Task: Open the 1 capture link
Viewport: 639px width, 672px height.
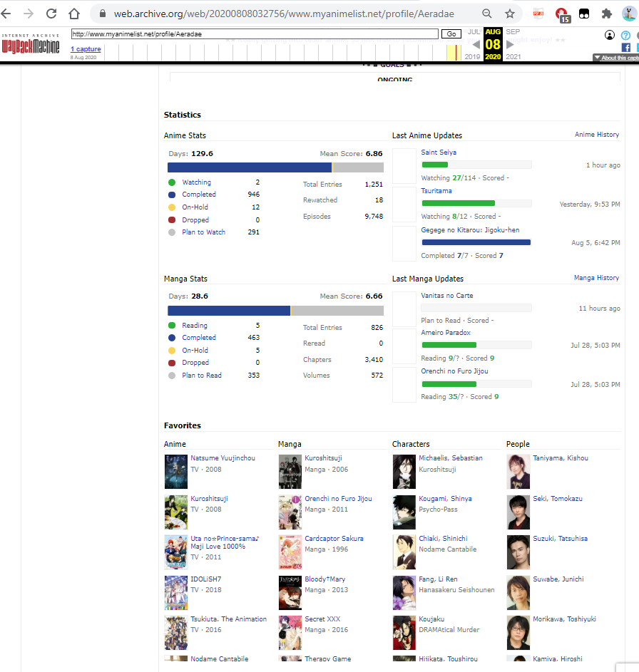Action: point(86,49)
